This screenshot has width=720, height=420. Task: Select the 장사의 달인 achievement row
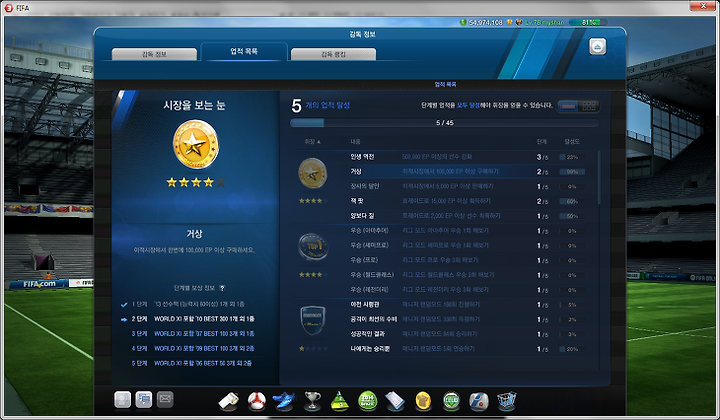coord(467,186)
